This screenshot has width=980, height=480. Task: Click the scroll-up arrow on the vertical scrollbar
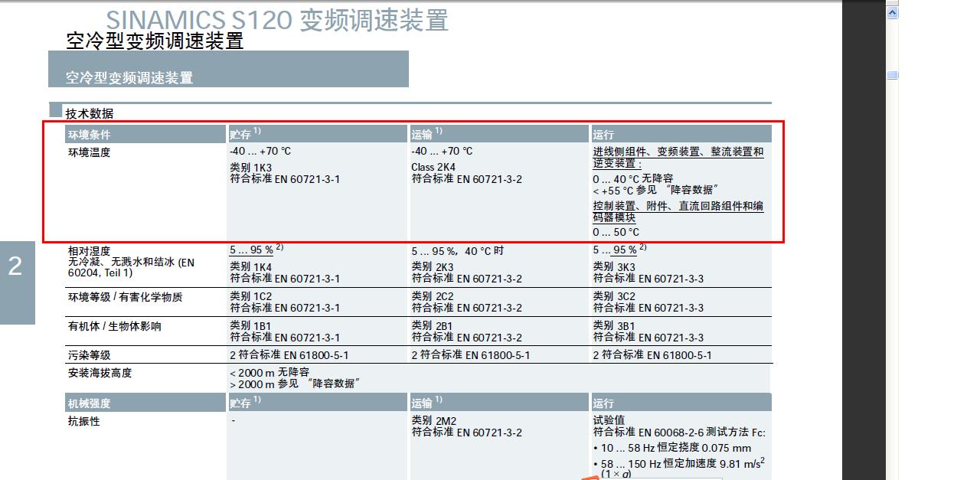pyautogui.click(x=892, y=11)
